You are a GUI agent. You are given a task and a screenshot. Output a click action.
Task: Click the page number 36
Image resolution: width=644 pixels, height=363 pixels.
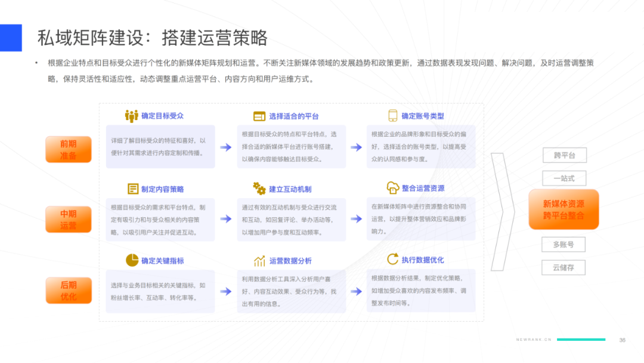[622, 340]
